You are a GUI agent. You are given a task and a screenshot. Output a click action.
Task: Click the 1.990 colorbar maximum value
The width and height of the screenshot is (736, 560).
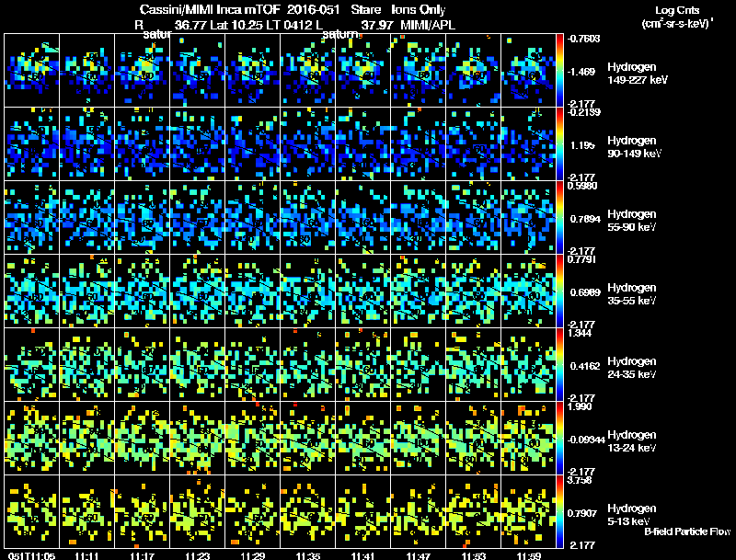pyautogui.click(x=580, y=406)
